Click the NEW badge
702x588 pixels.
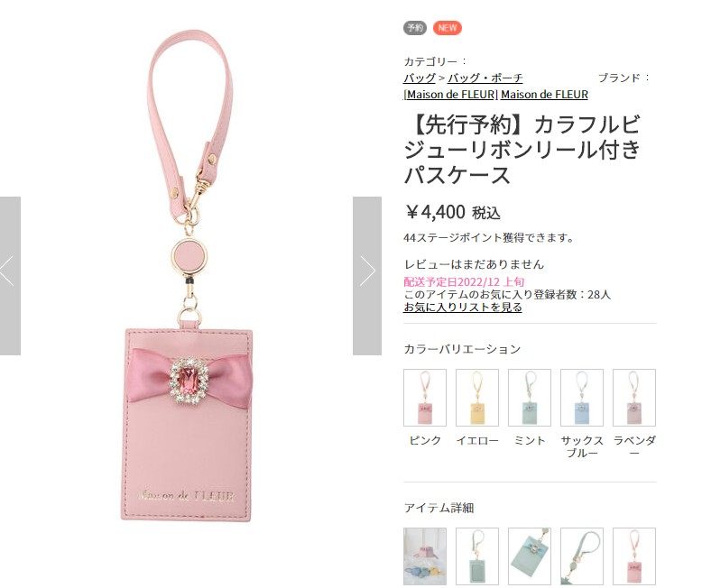448,28
